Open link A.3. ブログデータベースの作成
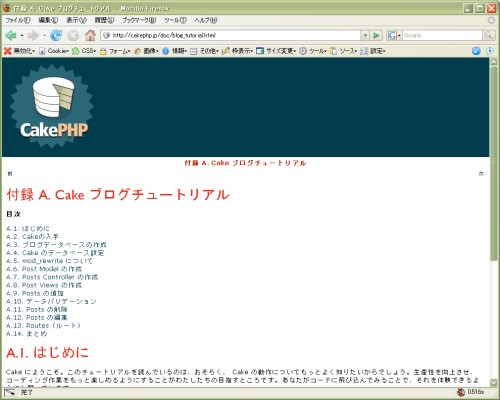Image resolution: width=500 pixels, height=400 pixels. click(x=56, y=245)
